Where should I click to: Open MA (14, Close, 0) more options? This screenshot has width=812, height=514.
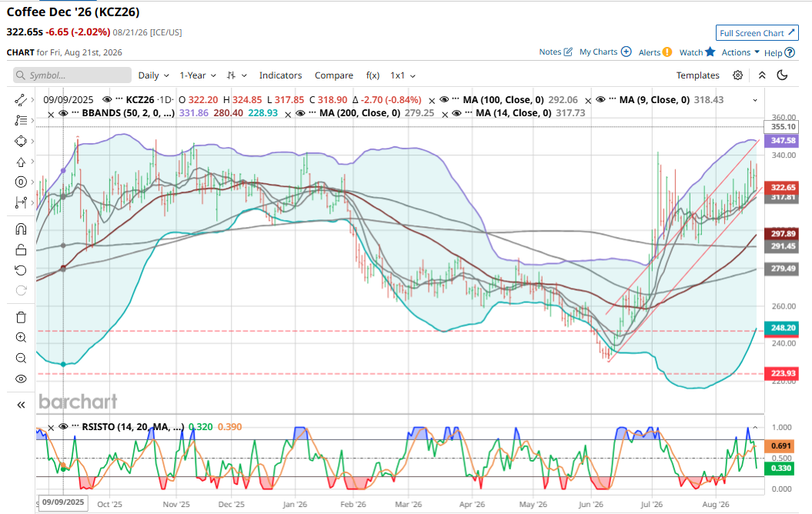coord(469,113)
